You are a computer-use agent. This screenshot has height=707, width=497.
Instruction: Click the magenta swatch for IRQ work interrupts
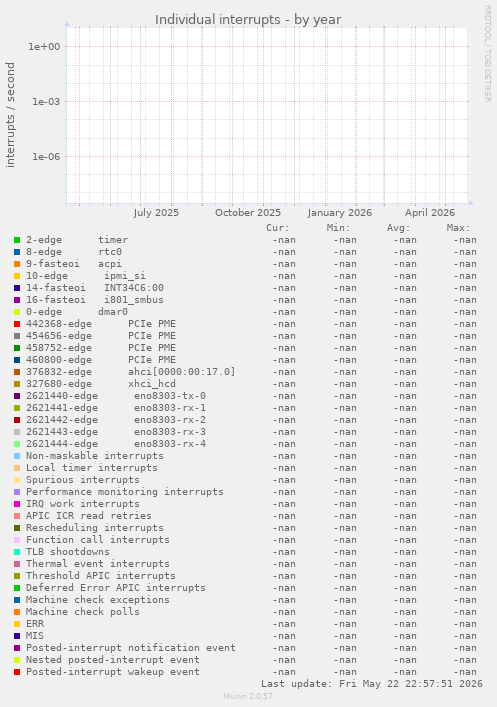17,504
